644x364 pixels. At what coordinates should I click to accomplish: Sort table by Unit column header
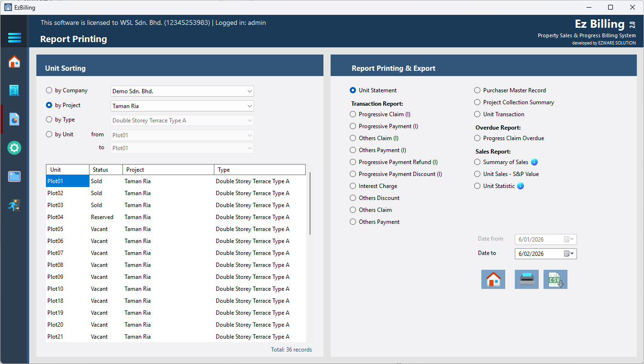pos(68,170)
